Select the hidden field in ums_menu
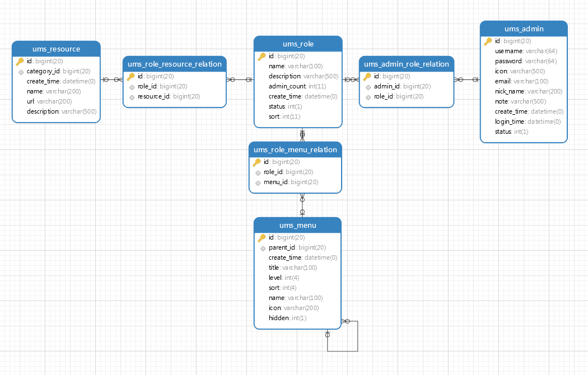 pyautogui.click(x=288, y=318)
